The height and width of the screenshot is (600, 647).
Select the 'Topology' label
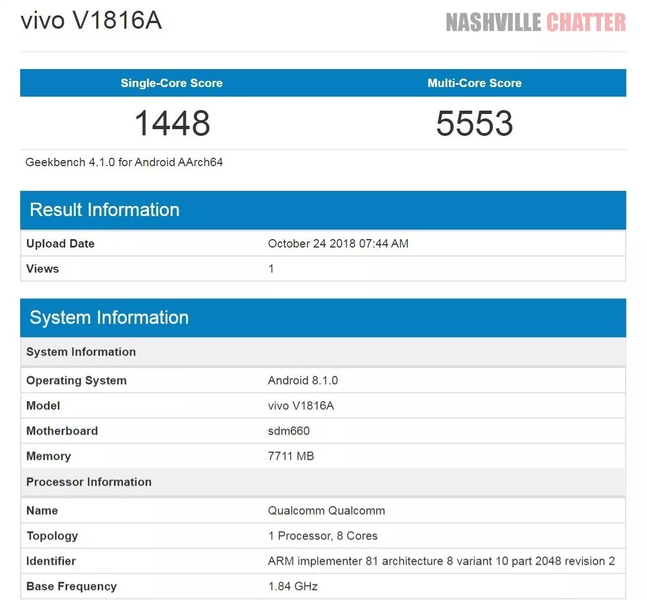point(52,536)
